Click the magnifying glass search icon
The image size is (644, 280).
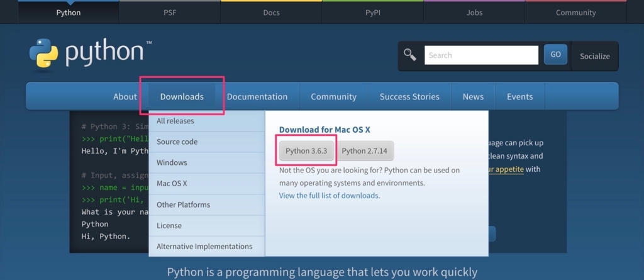coord(410,55)
